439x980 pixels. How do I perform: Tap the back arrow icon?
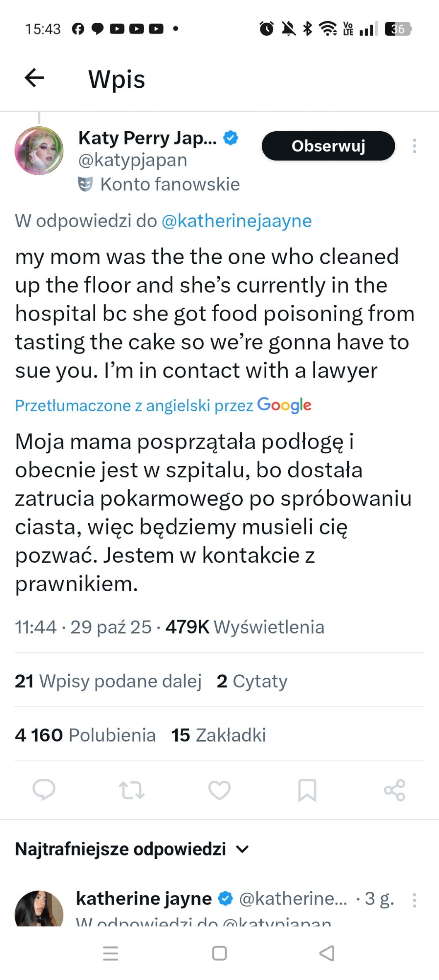34,78
